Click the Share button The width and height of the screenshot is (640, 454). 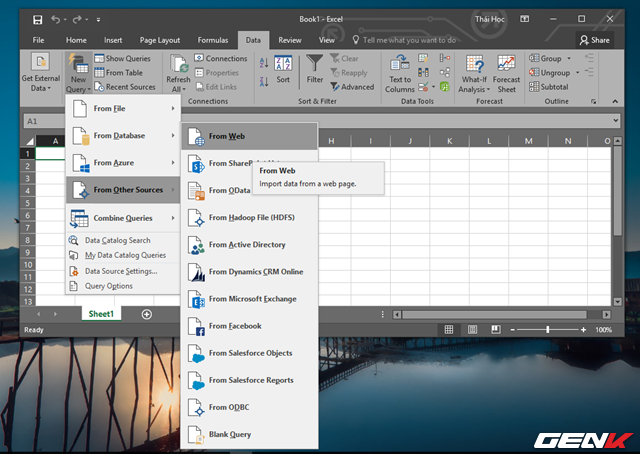[x=595, y=40]
